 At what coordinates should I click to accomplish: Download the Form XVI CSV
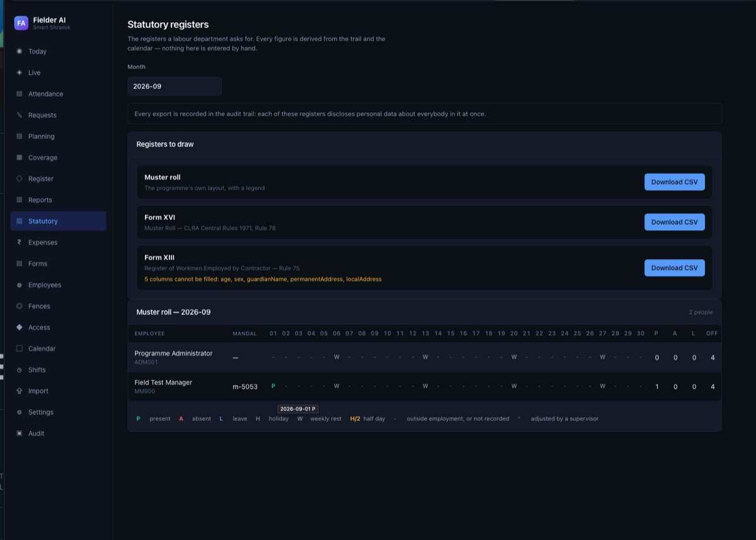click(674, 222)
